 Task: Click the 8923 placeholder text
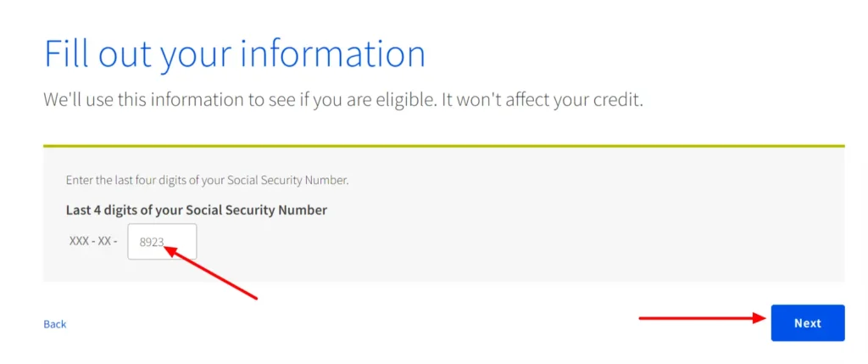(151, 242)
